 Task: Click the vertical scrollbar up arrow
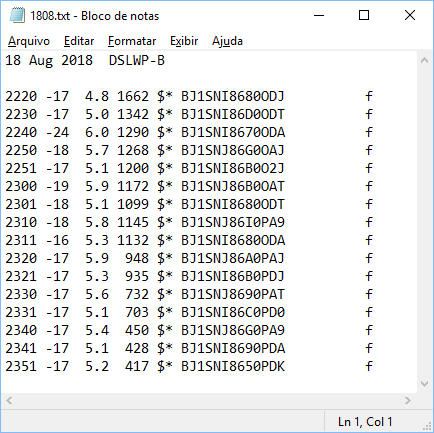pyautogui.click(x=424, y=60)
